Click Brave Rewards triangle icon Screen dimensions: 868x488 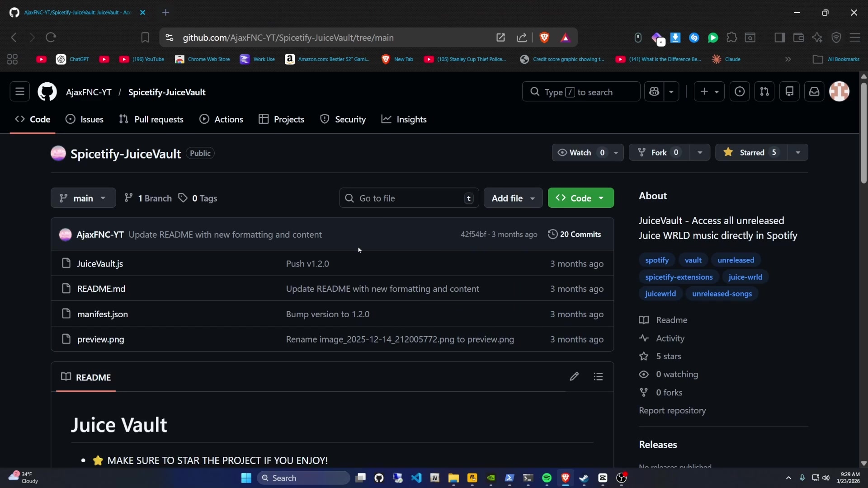point(565,38)
